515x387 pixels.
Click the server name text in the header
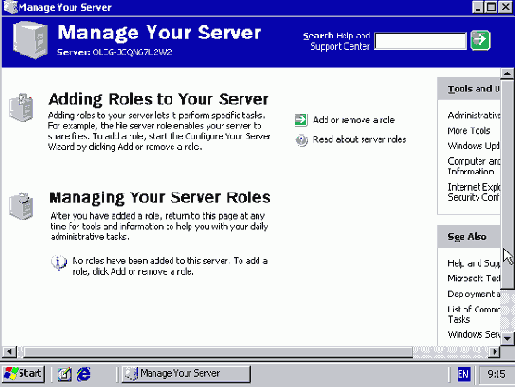115,52
